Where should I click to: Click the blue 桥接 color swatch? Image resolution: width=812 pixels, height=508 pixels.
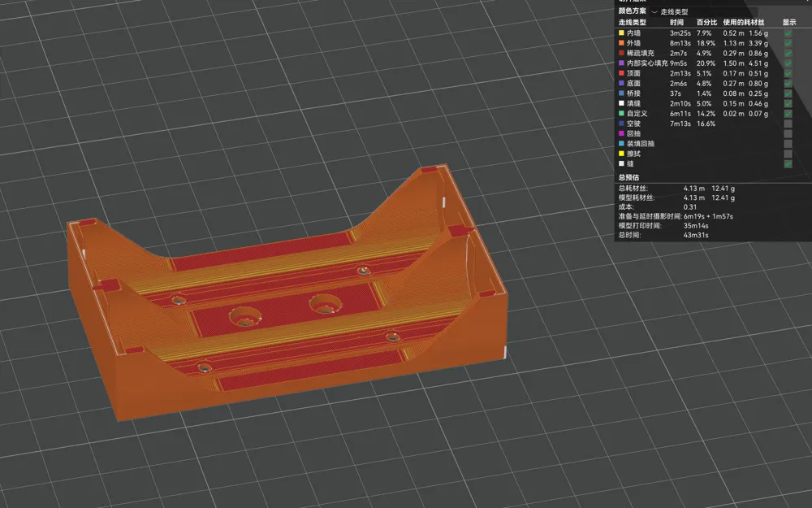tap(621, 93)
